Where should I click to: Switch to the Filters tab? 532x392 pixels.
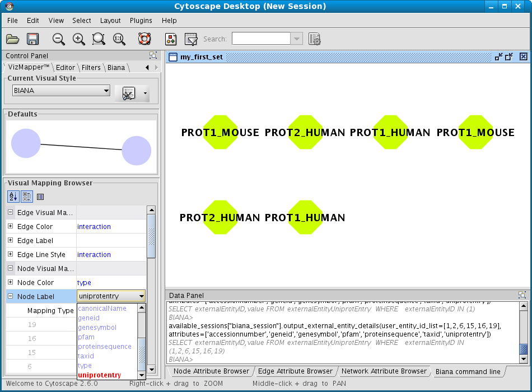(x=91, y=68)
